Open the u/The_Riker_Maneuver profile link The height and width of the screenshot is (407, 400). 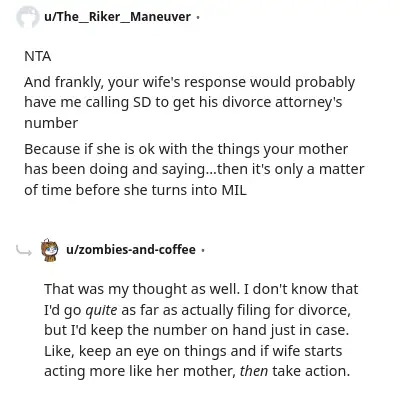tap(117, 17)
